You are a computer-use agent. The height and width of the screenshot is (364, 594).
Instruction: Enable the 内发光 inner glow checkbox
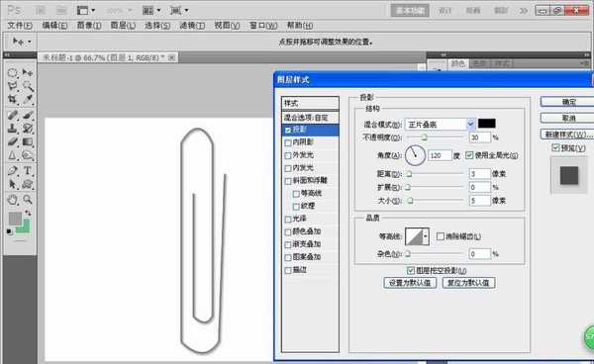coord(288,168)
